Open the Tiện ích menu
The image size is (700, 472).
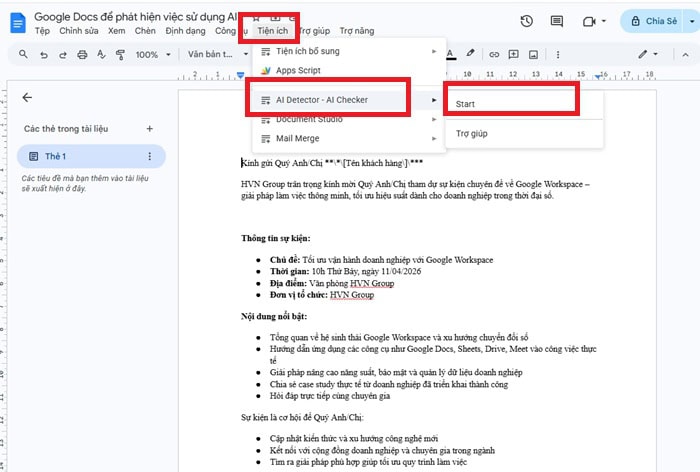(272, 31)
